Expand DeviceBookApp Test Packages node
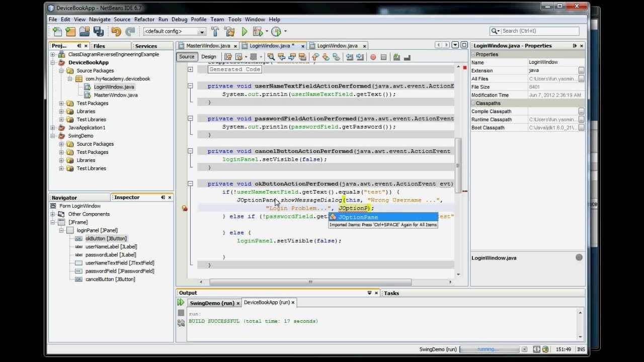The width and height of the screenshot is (644, 362). (61, 103)
